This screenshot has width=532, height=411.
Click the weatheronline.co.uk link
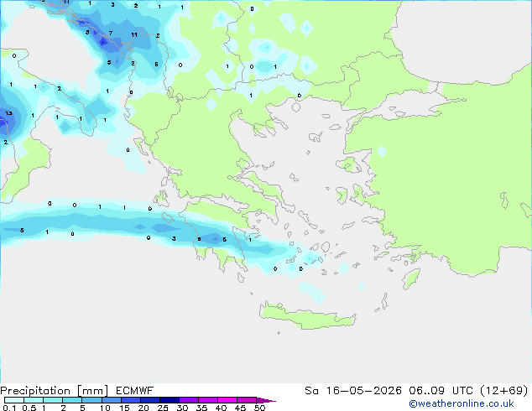pyautogui.click(x=462, y=403)
